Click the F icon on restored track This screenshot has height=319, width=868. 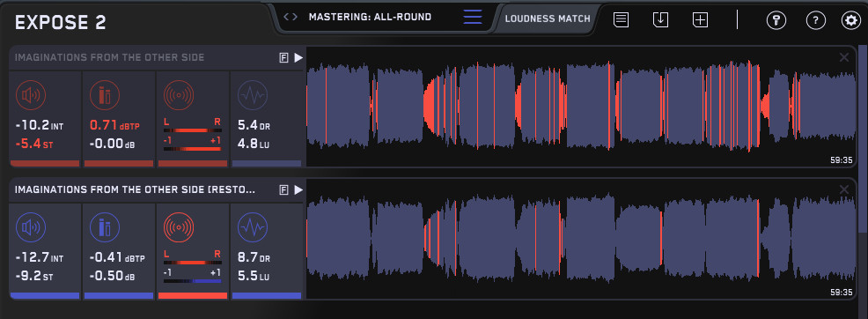point(284,190)
